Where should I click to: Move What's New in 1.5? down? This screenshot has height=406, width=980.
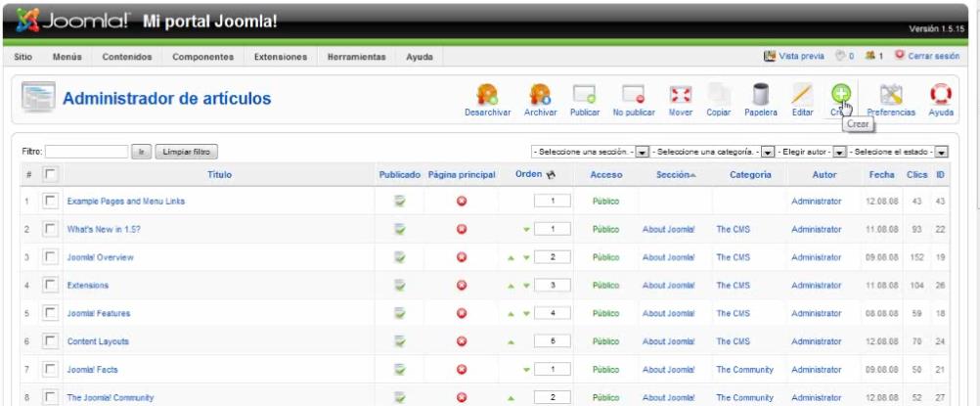click(526, 230)
